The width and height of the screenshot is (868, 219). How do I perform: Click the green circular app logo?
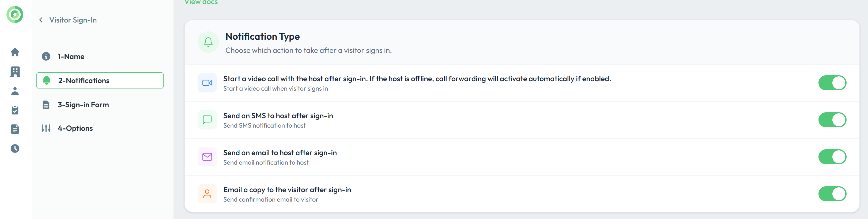tap(15, 14)
